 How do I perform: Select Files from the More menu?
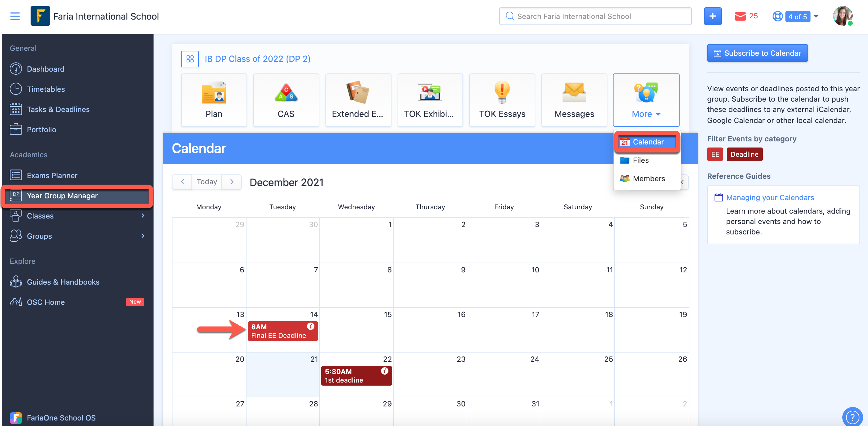click(x=640, y=160)
